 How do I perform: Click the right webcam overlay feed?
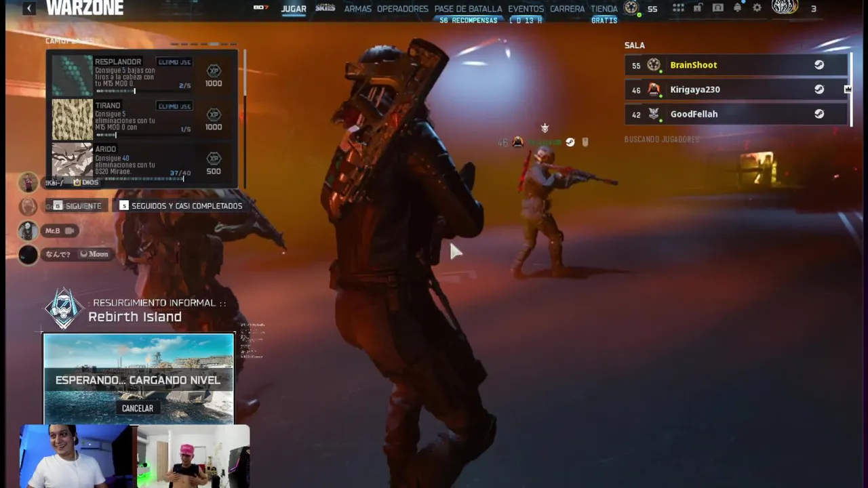tap(193, 456)
